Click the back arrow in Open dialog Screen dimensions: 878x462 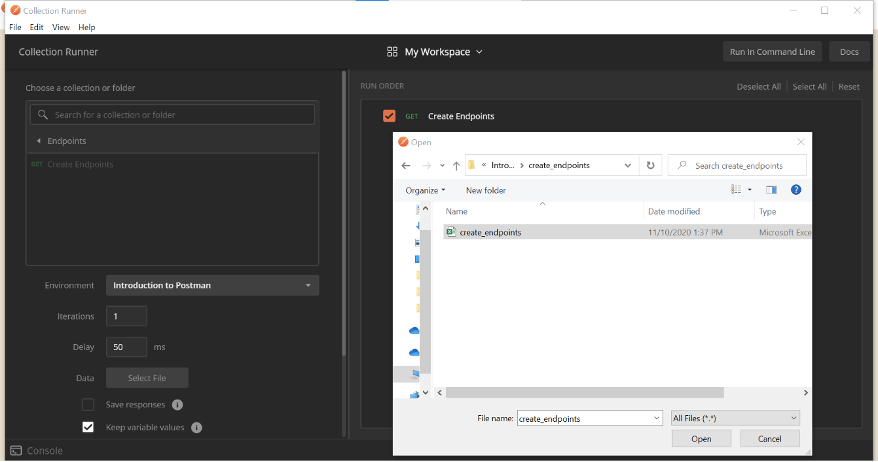[x=406, y=165]
